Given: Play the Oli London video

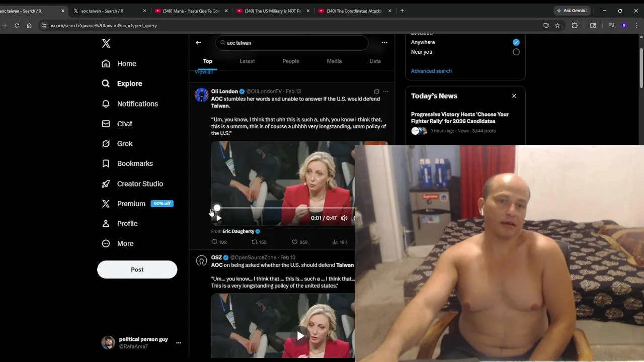Looking at the screenshot, I should click(x=218, y=218).
